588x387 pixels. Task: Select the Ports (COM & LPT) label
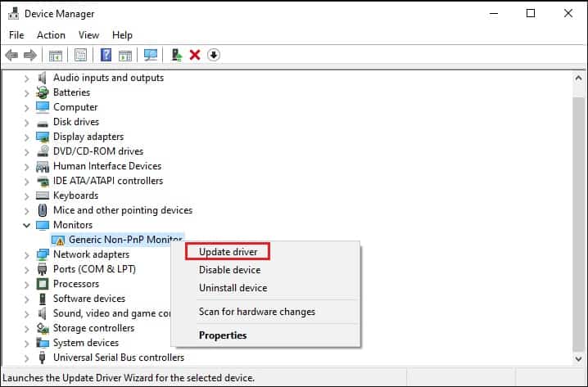[x=94, y=269]
